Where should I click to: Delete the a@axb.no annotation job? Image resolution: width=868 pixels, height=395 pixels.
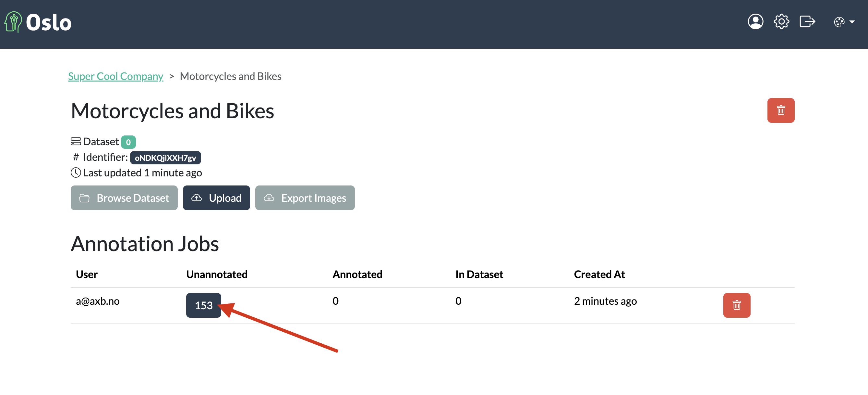click(736, 305)
